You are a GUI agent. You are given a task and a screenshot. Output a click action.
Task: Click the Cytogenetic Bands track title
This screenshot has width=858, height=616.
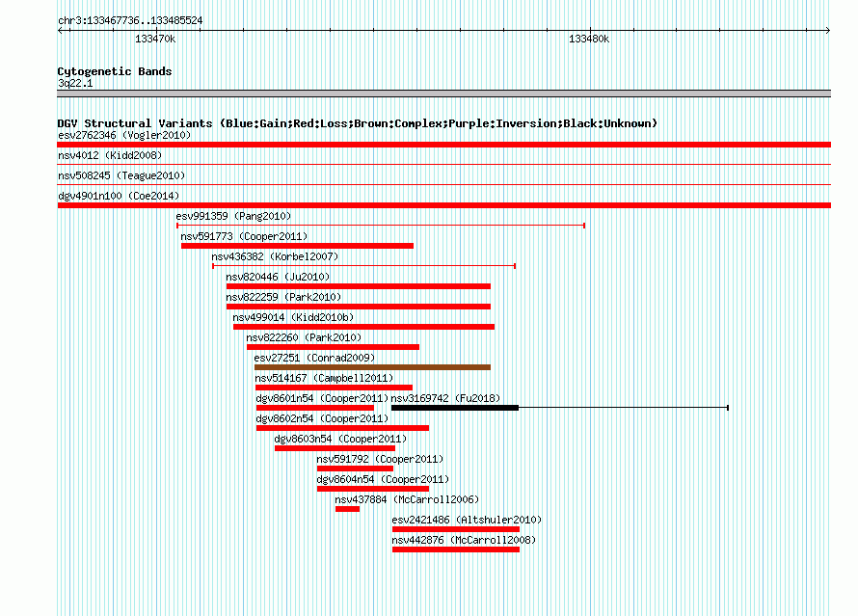(x=115, y=71)
